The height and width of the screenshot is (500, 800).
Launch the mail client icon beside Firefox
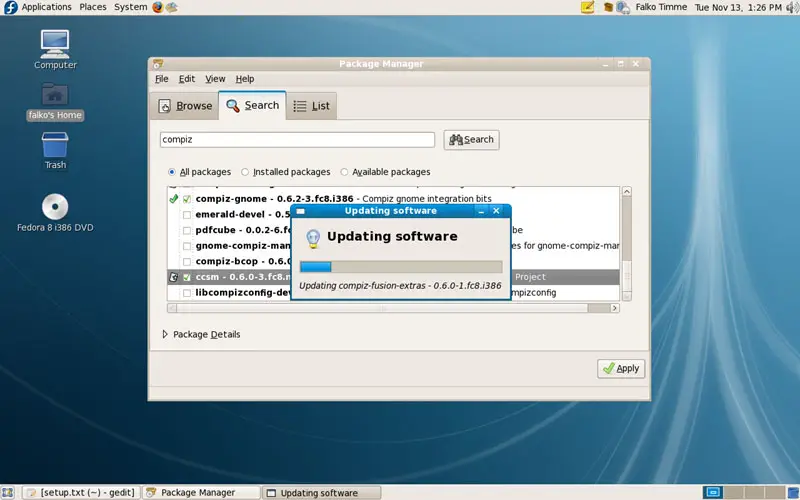(x=171, y=7)
